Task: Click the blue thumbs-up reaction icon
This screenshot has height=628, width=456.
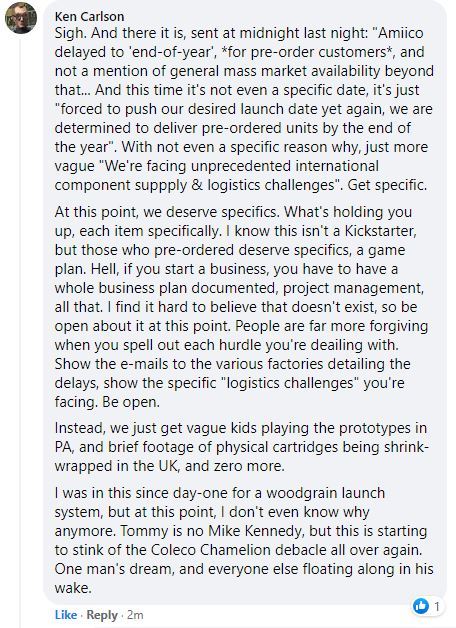Action: [421, 606]
